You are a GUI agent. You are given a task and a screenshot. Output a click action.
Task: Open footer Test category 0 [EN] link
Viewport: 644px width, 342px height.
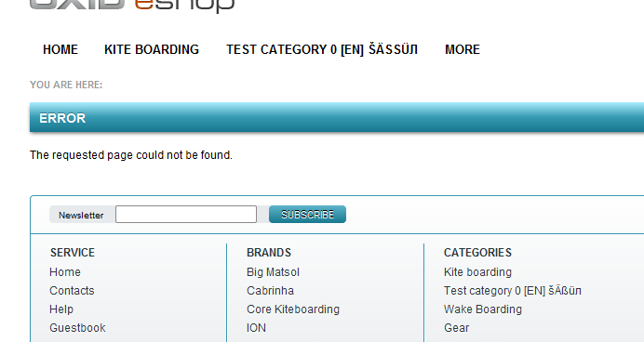(512, 291)
